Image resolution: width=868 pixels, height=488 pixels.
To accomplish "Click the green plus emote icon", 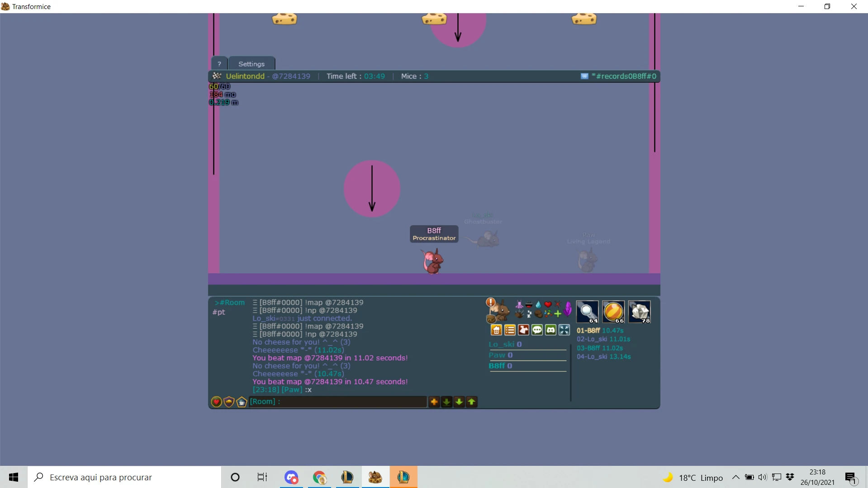I will coord(557,314).
